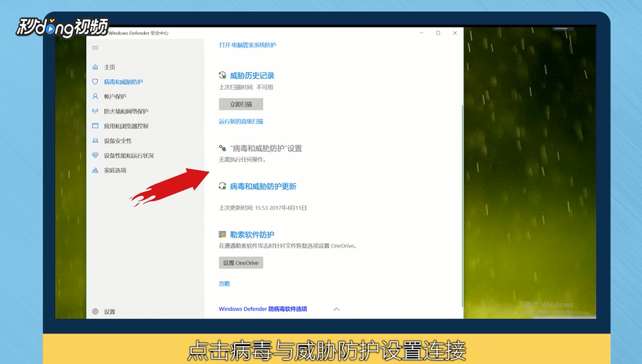Open the hamburger navigation menu
Viewport: 642px width, 364px height.
96,48
